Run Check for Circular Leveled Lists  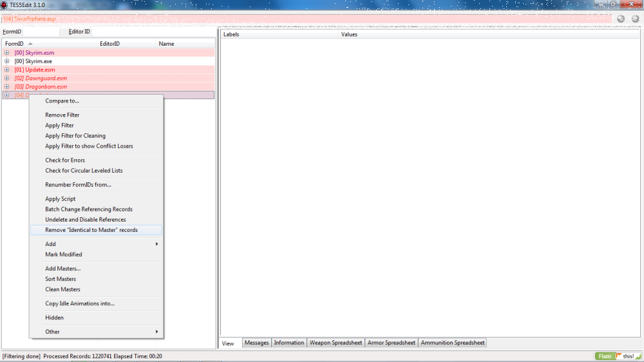96,171
